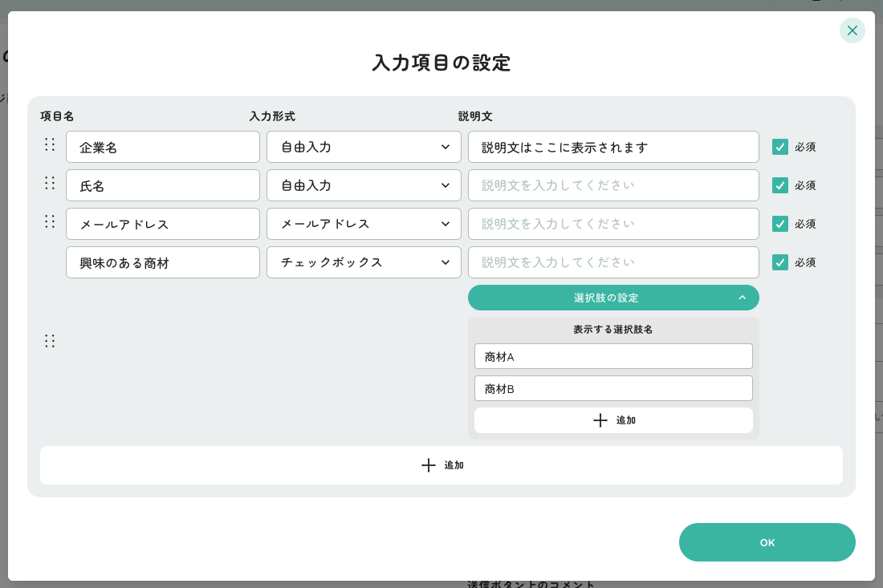The width and height of the screenshot is (883, 588).
Task: Grab the drag handle beside 氏名 row
Action: coord(50,183)
